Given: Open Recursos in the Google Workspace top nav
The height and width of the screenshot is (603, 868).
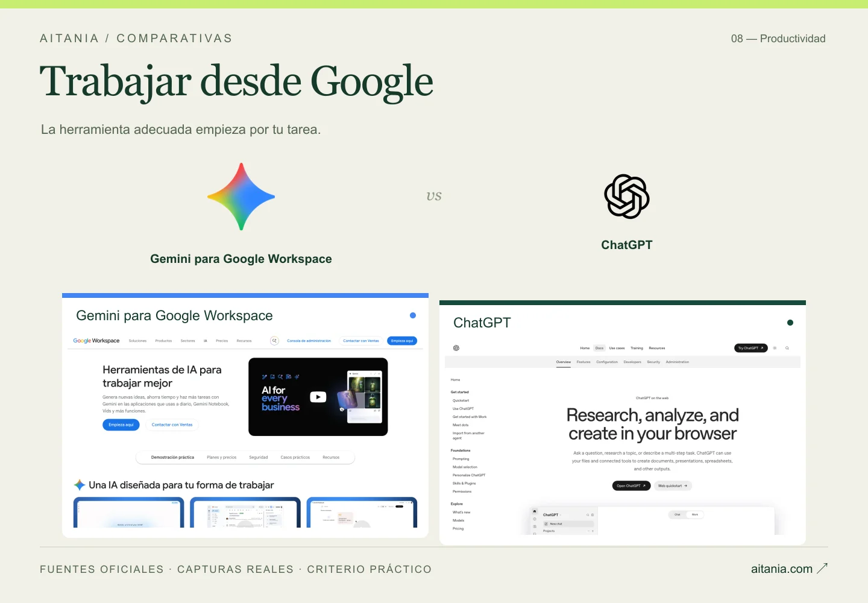Looking at the screenshot, I should tap(244, 341).
